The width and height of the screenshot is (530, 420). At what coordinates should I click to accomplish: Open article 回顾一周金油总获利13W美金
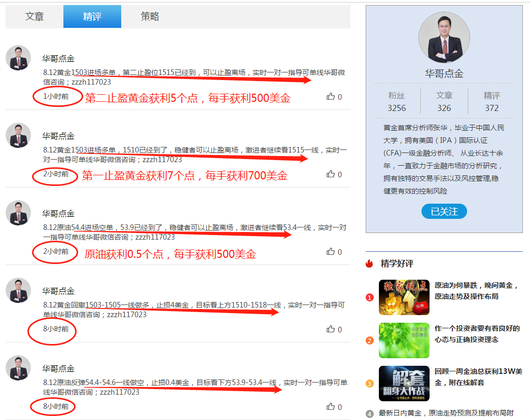(479, 377)
